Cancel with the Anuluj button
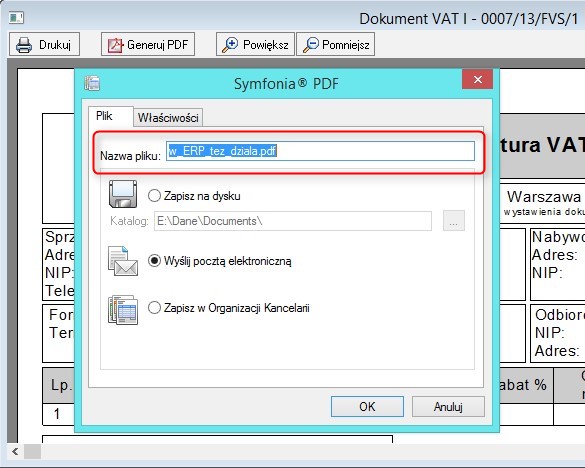This screenshot has width=585, height=468. (x=448, y=406)
